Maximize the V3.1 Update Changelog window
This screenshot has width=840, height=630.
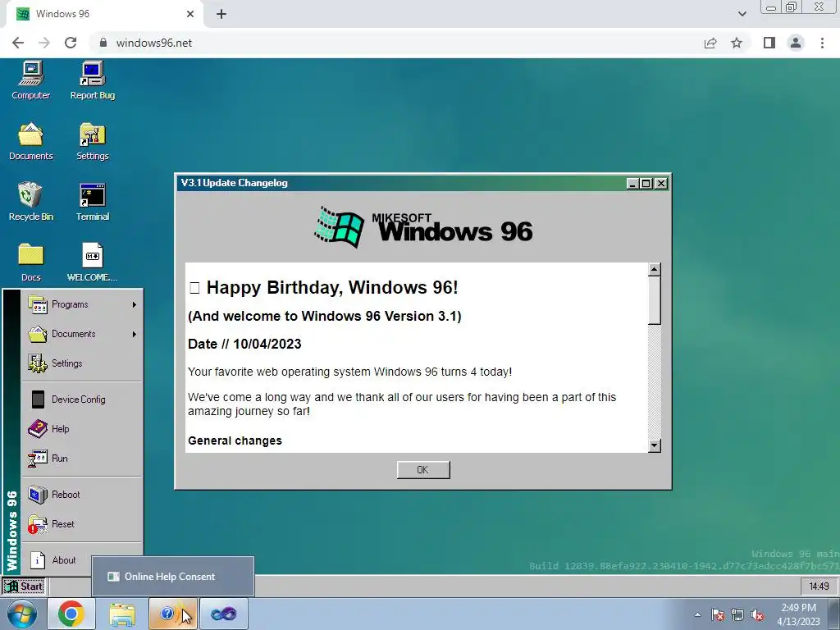pyautogui.click(x=646, y=183)
